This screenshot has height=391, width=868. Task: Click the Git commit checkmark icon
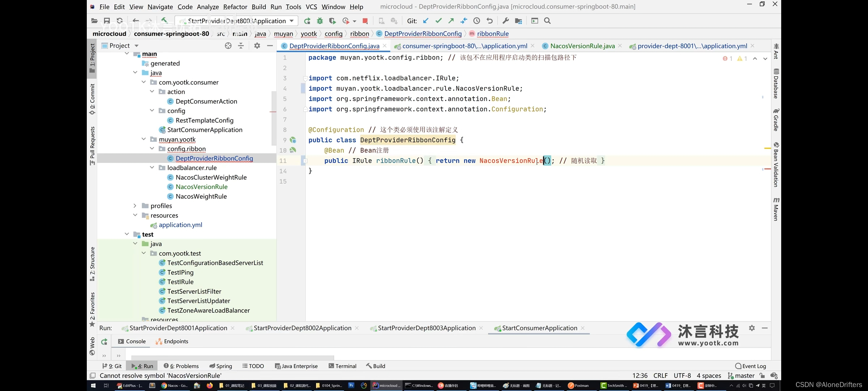click(x=438, y=21)
